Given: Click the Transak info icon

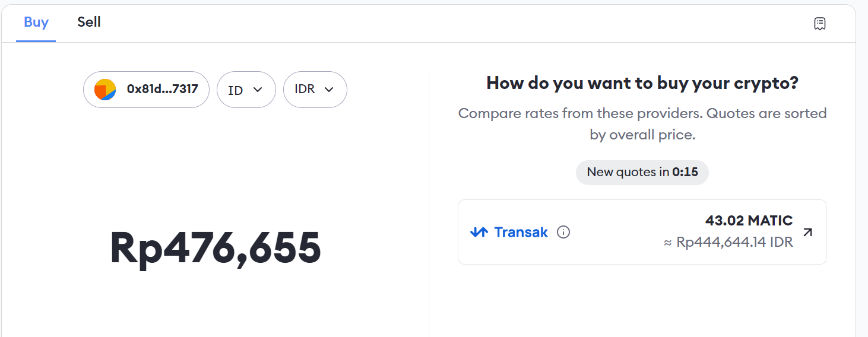Looking at the screenshot, I should [563, 232].
